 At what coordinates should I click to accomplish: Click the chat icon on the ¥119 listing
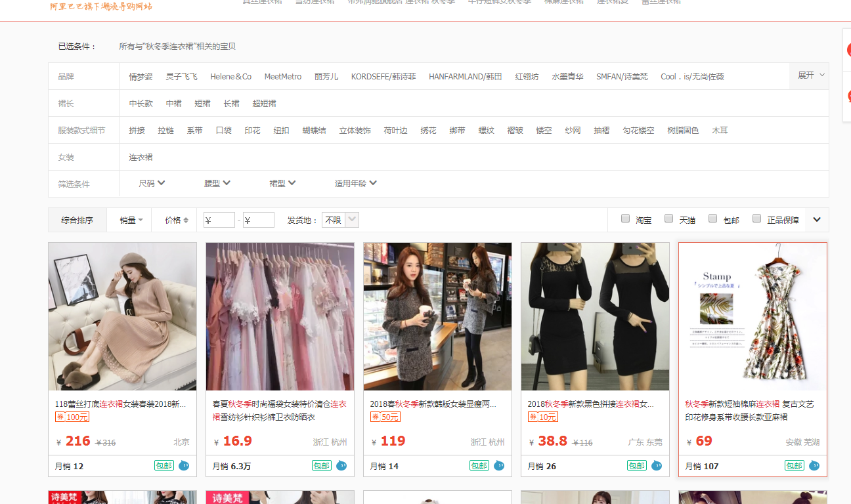(x=499, y=466)
